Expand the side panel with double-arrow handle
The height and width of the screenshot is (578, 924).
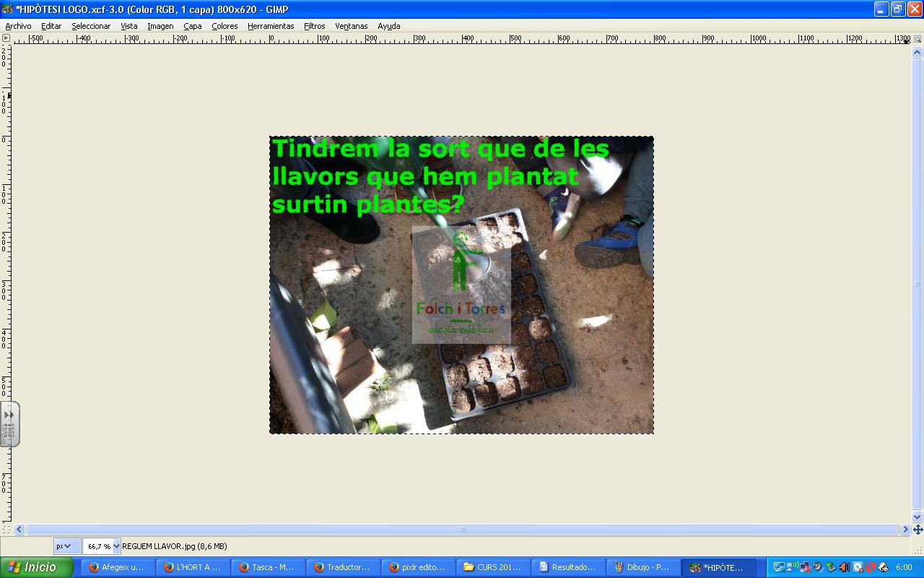[x=9, y=415]
